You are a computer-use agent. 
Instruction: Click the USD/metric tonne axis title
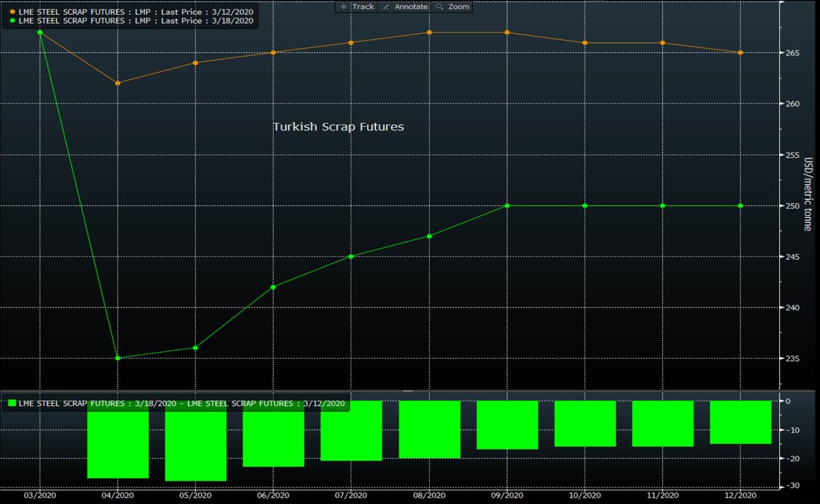[x=808, y=194]
